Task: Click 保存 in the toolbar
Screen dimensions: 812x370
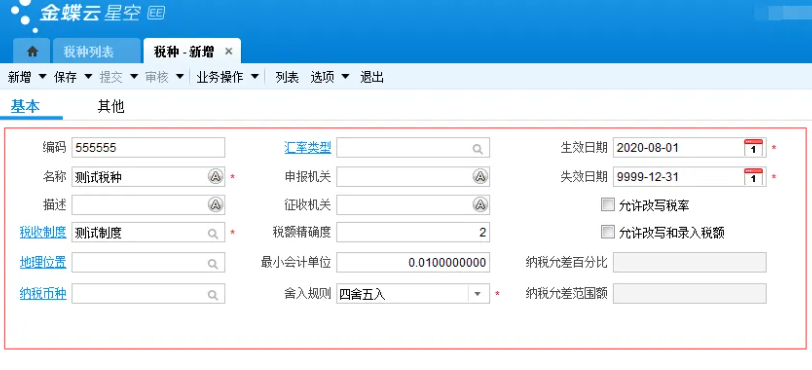Action: click(65, 78)
